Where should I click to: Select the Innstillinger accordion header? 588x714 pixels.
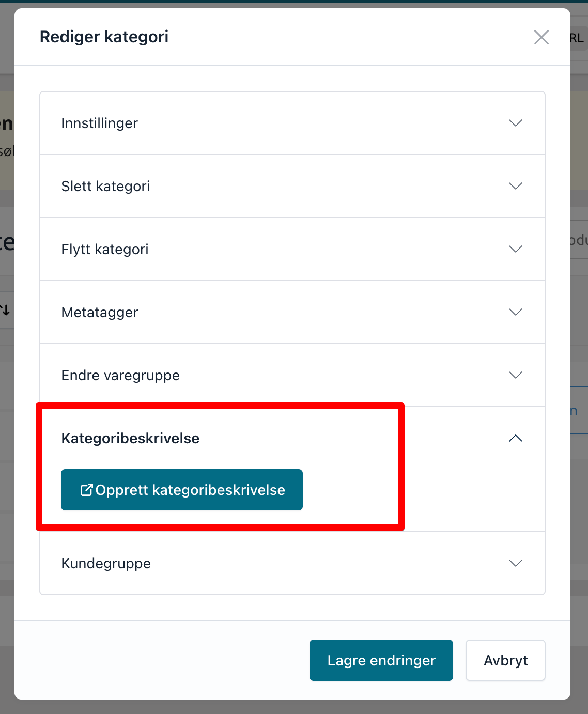(100, 123)
